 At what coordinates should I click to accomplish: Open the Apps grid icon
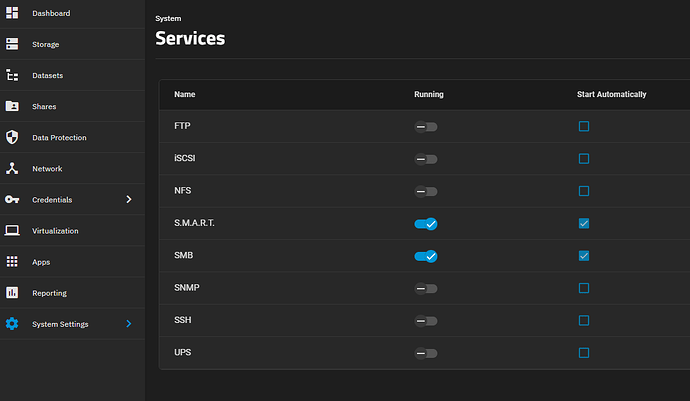pos(12,262)
